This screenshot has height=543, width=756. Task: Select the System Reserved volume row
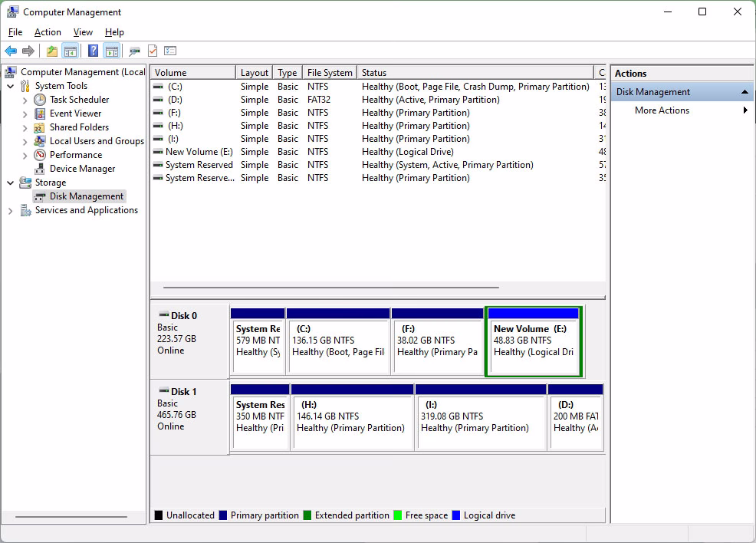[x=378, y=165]
